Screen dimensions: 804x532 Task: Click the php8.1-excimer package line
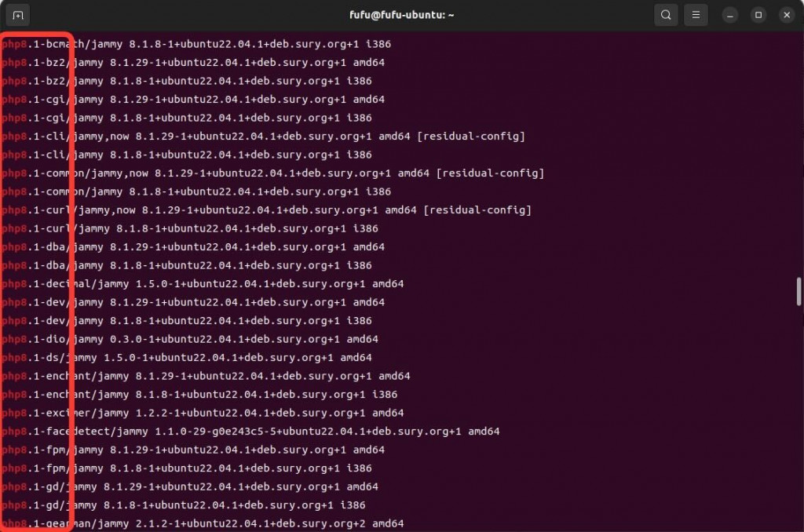click(x=203, y=413)
